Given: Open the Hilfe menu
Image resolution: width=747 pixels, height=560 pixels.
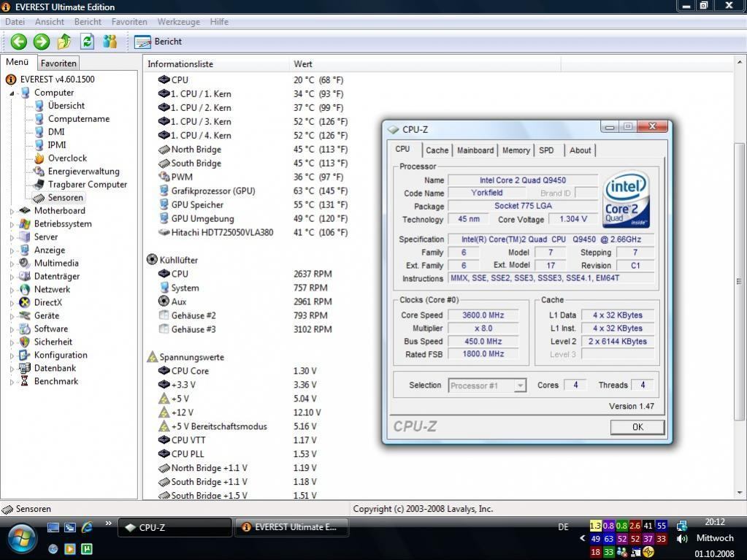Looking at the screenshot, I should pyautogui.click(x=219, y=22).
